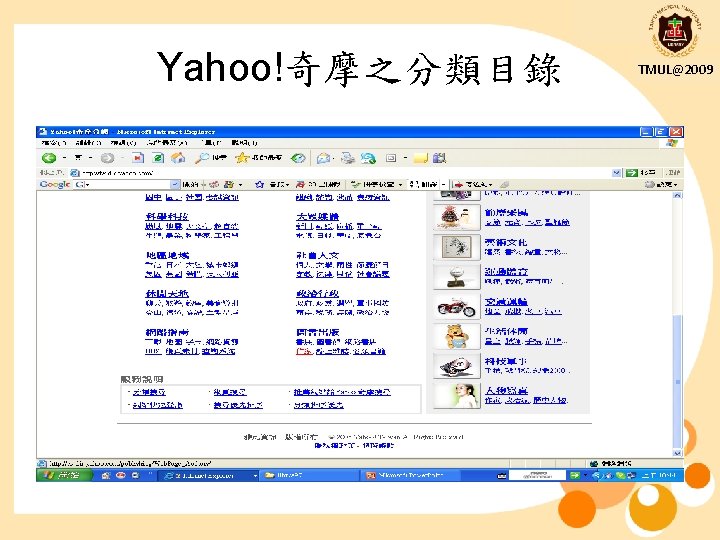Open the 社會人文 category link
This screenshot has height=540, width=720.
(x=317, y=255)
